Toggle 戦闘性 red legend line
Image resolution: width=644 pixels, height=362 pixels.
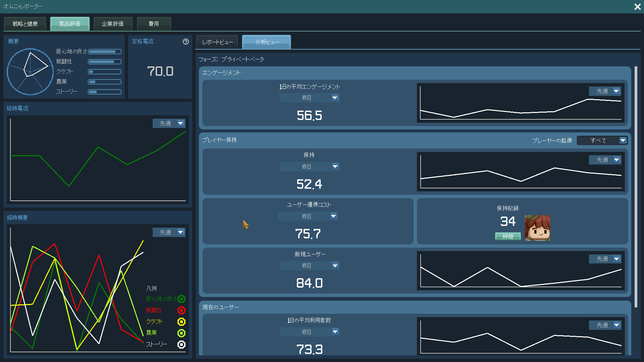tap(181, 310)
